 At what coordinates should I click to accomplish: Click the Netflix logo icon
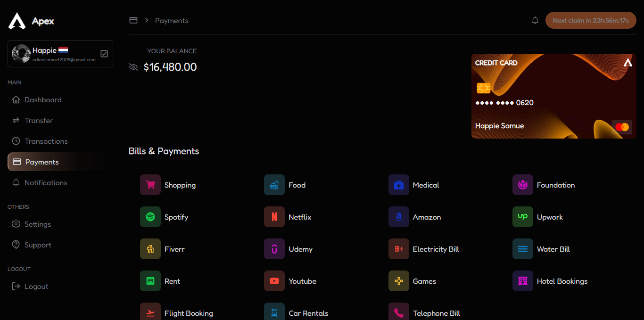274,217
